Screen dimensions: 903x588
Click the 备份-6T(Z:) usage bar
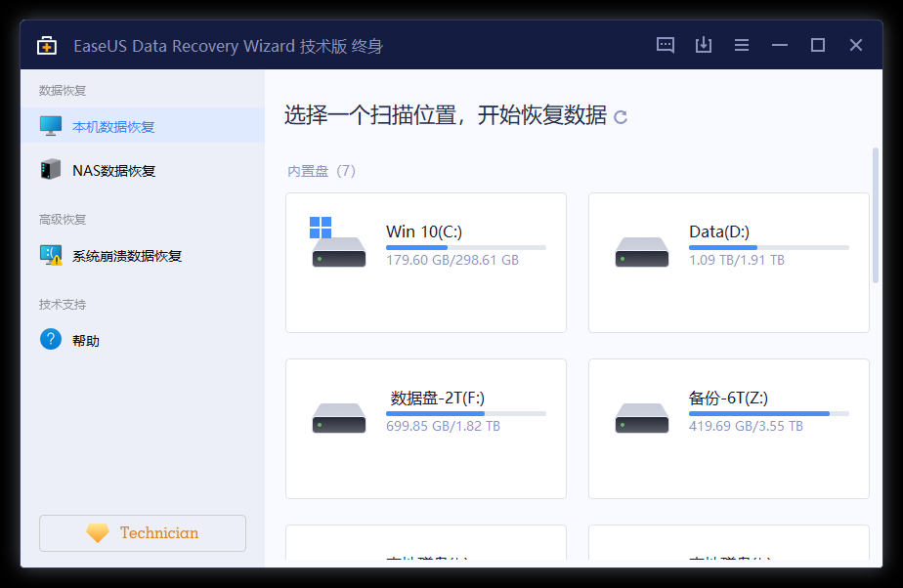(769, 414)
